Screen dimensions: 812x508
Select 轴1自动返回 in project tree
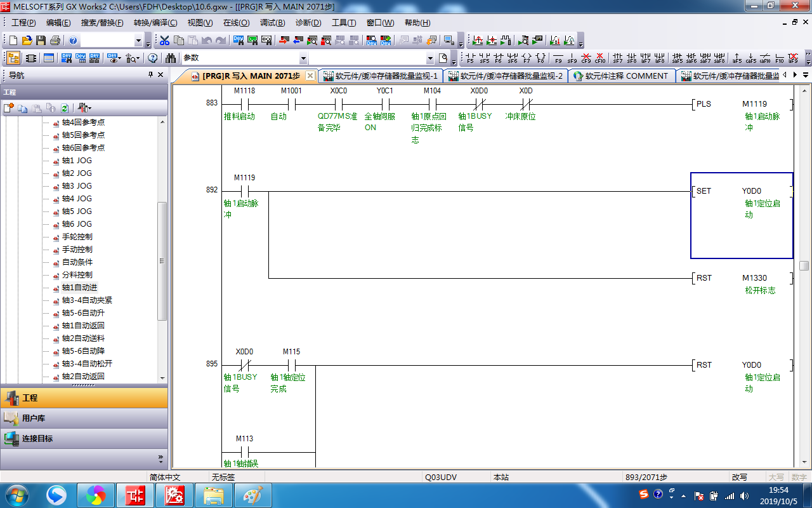coord(82,326)
